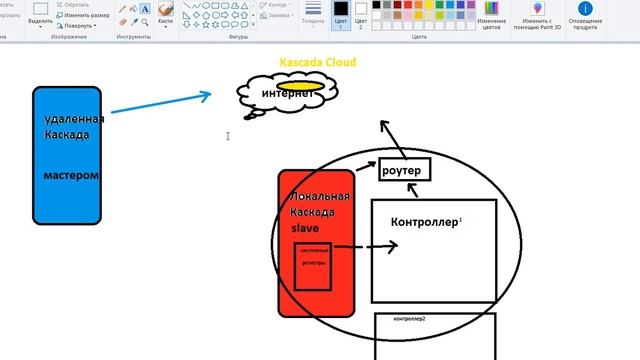
Task: Pick the lime green color swatch
Action: point(440,15)
